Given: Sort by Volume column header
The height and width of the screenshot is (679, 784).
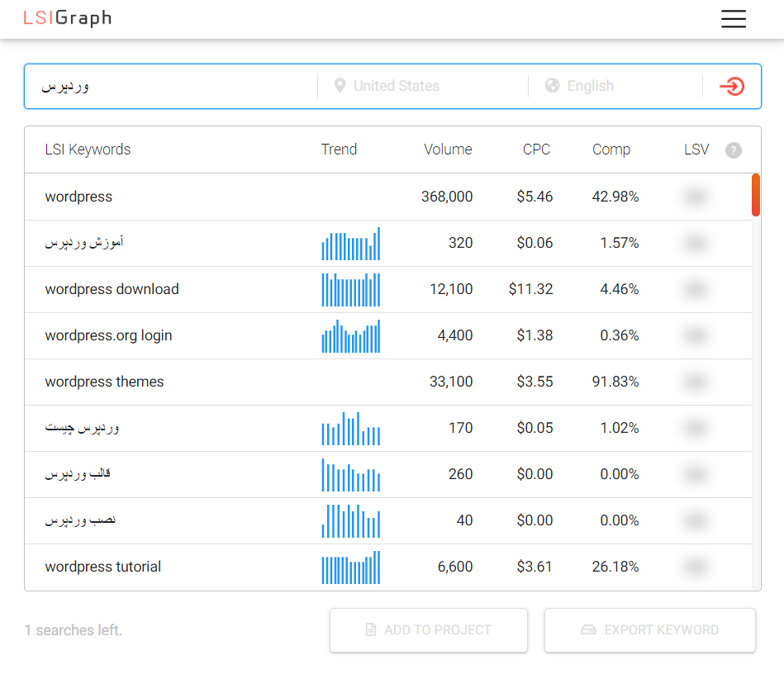Looking at the screenshot, I should point(448,150).
